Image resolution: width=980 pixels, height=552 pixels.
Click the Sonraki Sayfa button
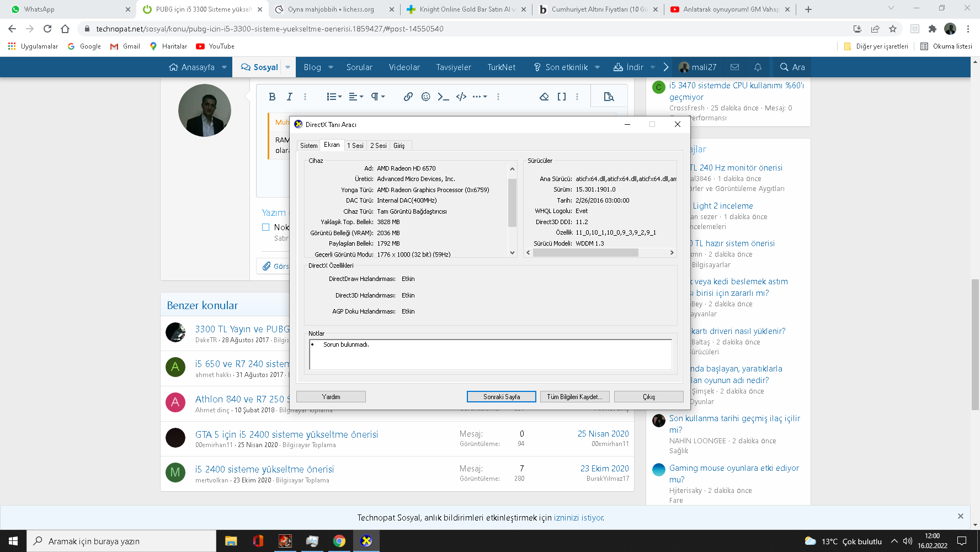click(502, 397)
